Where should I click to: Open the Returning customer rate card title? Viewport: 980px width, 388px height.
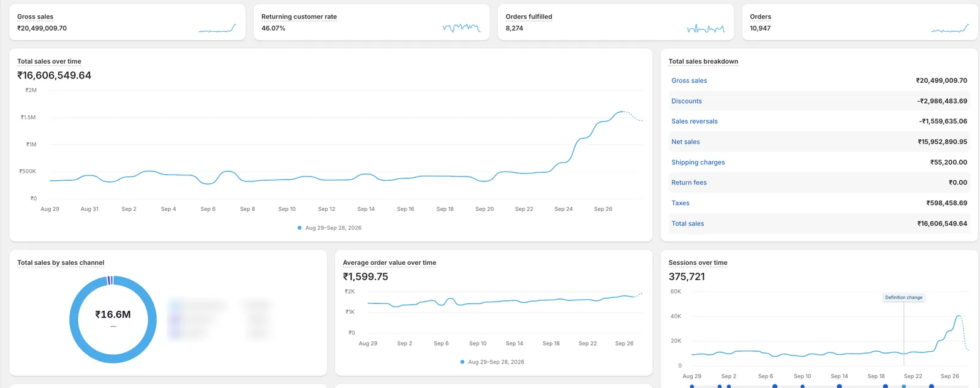coord(299,17)
